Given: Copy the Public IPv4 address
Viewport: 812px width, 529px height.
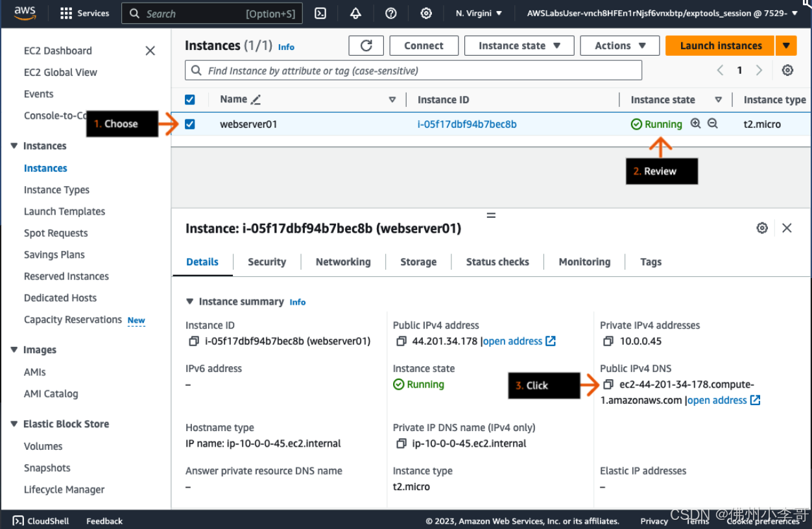Looking at the screenshot, I should pyautogui.click(x=401, y=341).
